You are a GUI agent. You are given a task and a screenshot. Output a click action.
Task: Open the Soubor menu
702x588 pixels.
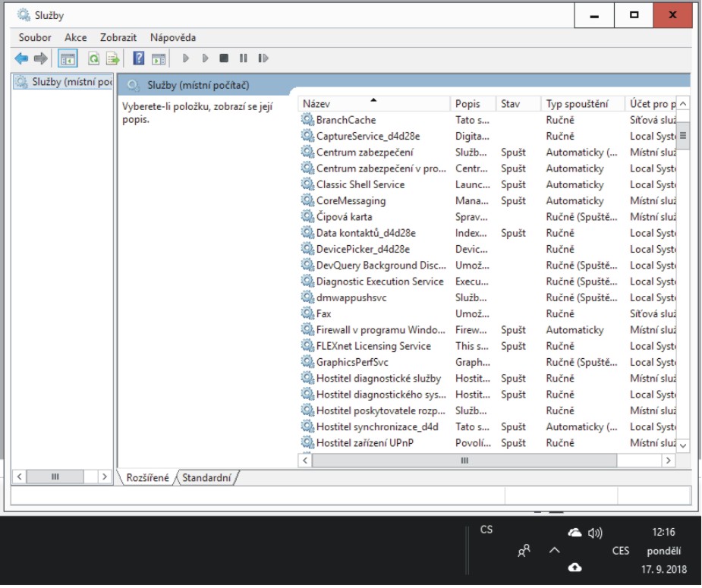[x=35, y=37]
